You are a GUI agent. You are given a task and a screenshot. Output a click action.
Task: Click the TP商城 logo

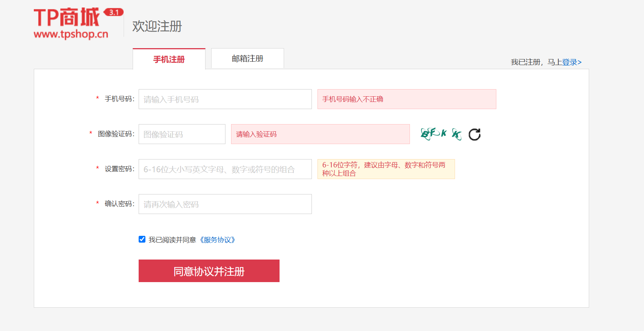(79, 23)
